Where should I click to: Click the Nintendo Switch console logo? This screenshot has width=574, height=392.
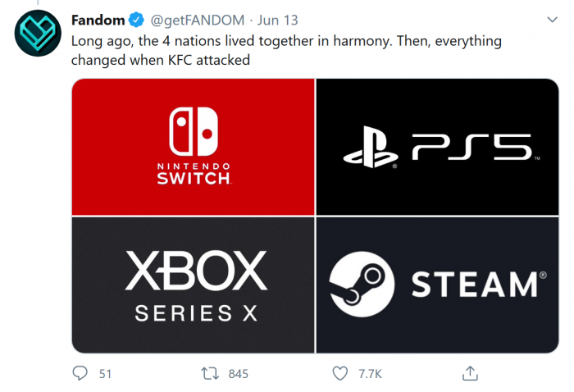point(194,131)
